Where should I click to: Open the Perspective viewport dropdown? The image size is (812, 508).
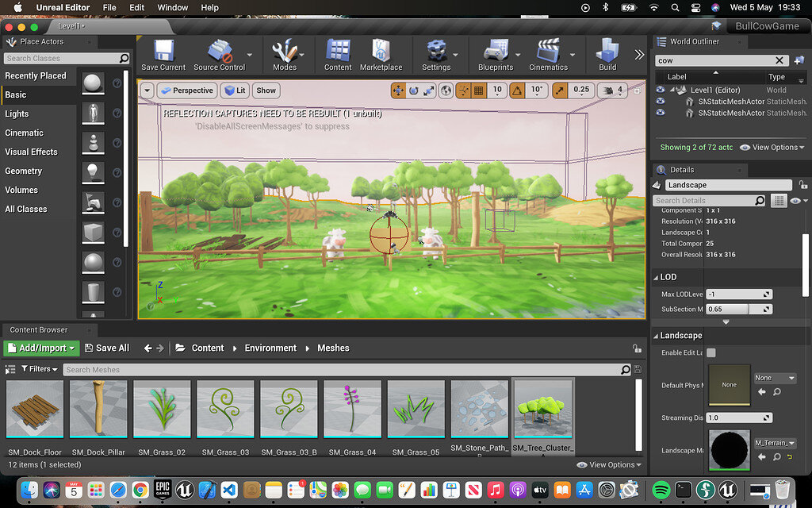tap(187, 90)
